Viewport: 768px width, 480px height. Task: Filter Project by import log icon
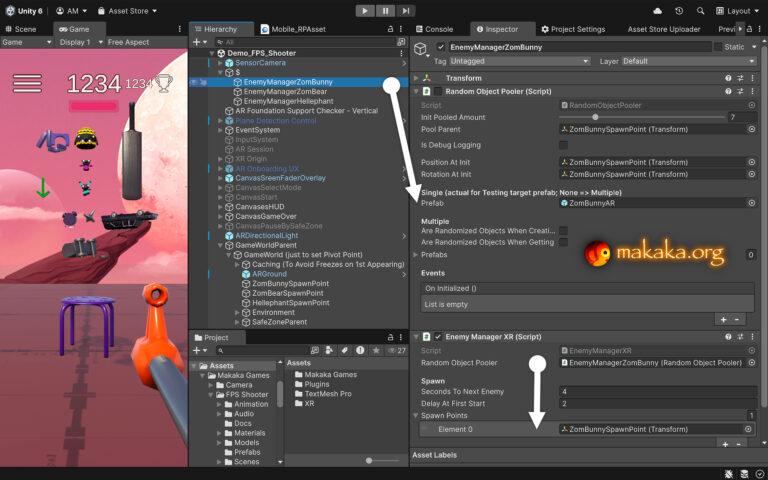pyautogui.click(x=360, y=350)
